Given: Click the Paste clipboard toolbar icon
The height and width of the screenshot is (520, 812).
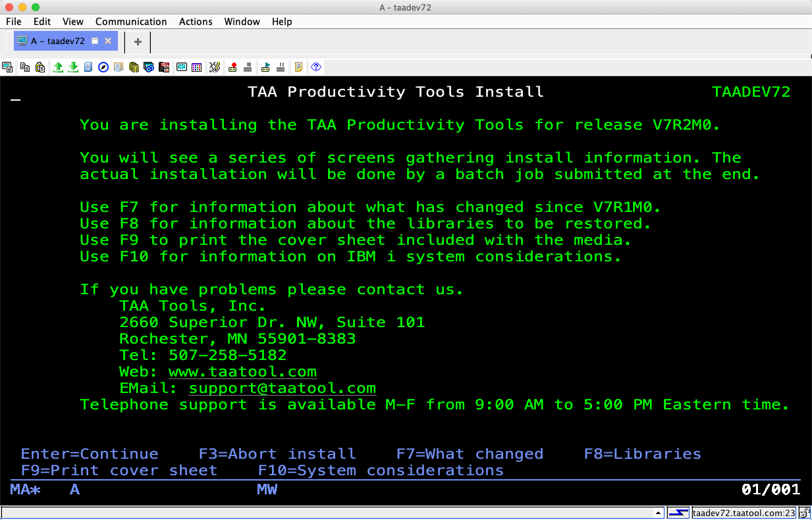Looking at the screenshot, I should point(40,67).
